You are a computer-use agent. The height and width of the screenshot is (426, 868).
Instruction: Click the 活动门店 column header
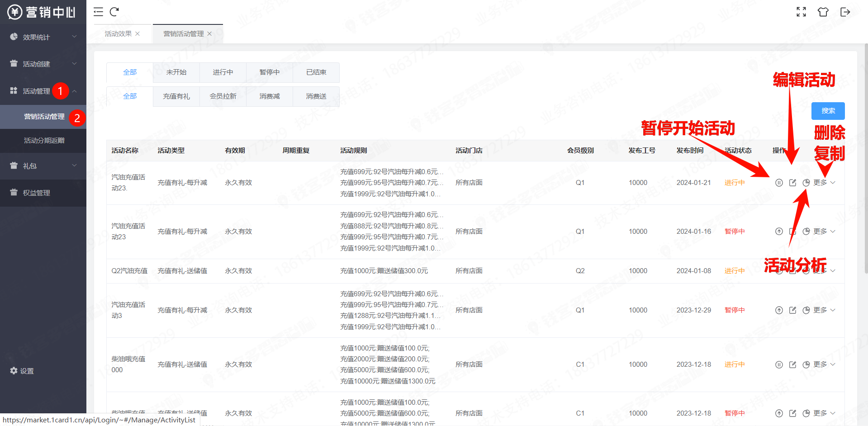pos(469,151)
